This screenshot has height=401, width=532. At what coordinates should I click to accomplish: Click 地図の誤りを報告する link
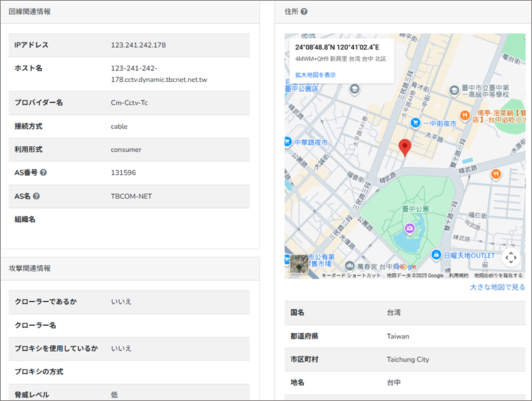498,275
